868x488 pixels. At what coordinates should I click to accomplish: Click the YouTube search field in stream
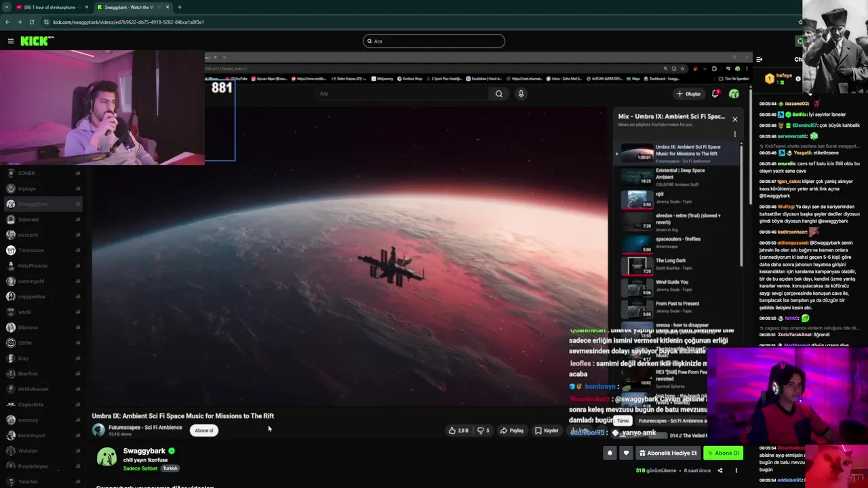pyautogui.click(x=401, y=94)
